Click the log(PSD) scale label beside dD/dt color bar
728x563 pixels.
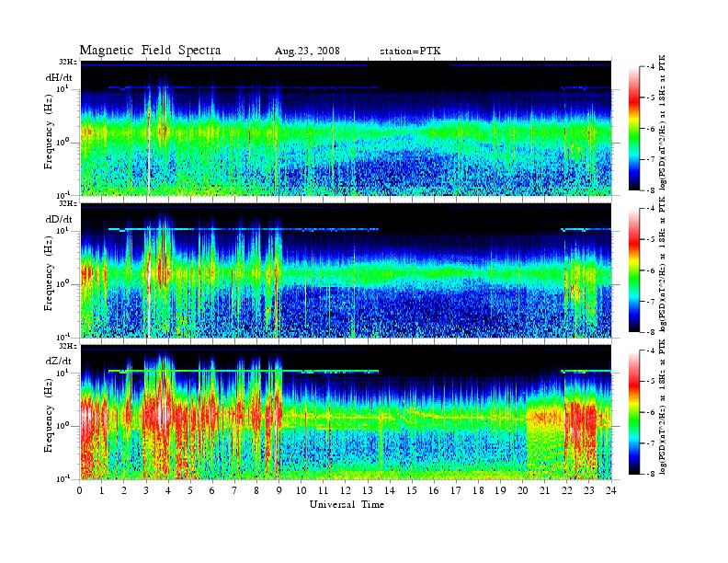(x=663, y=265)
